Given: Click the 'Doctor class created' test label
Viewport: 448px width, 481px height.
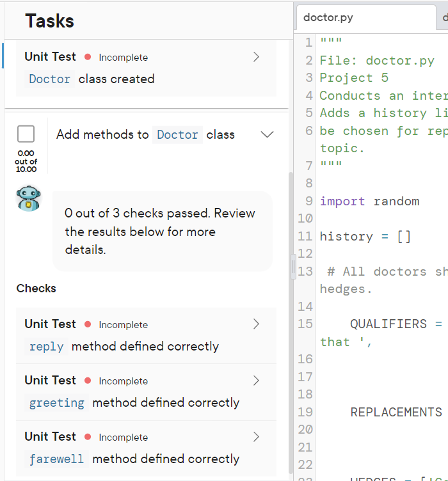Looking at the screenshot, I should click(116, 79).
